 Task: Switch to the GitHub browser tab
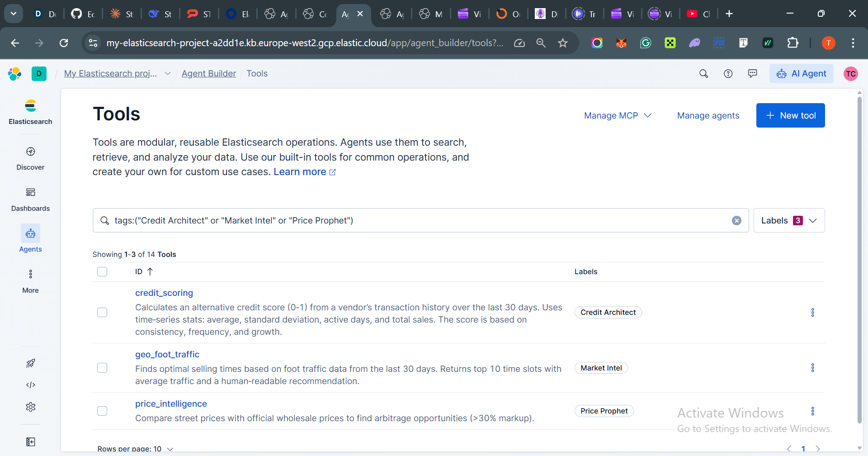pos(84,14)
